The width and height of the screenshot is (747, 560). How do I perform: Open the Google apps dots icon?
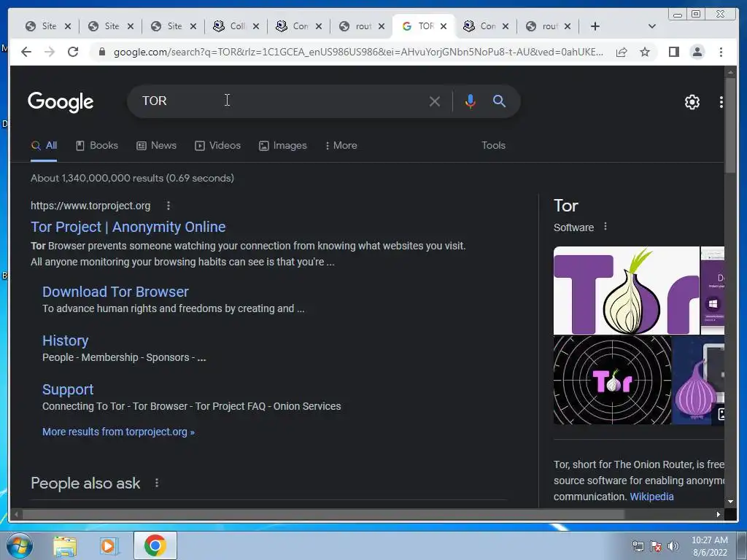[x=721, y=102]
